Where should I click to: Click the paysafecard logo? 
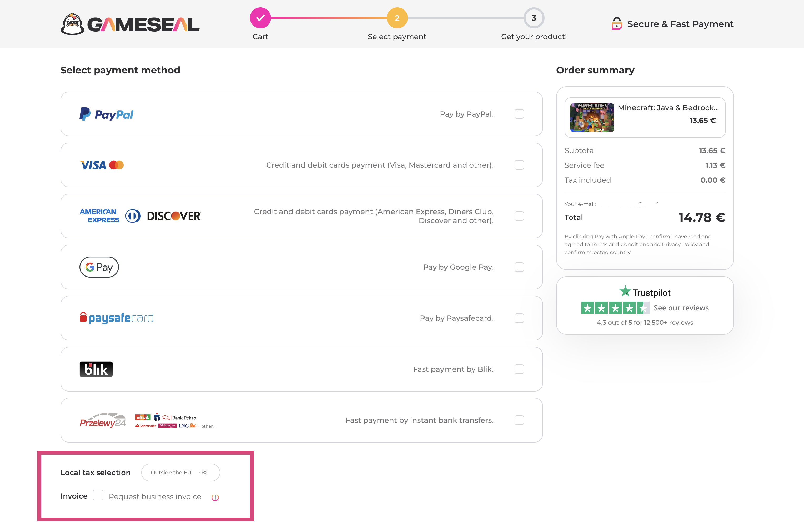pyautogui.click(x=116, y=318)
